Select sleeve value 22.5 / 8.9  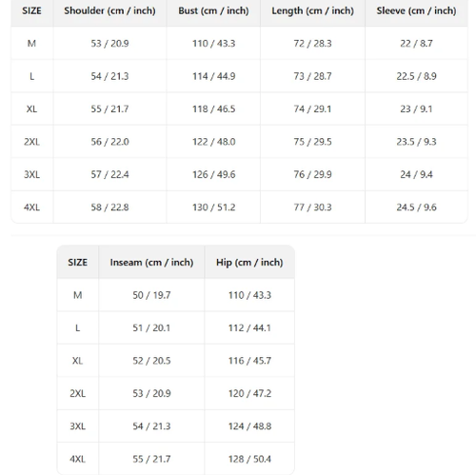click(416, 76)
